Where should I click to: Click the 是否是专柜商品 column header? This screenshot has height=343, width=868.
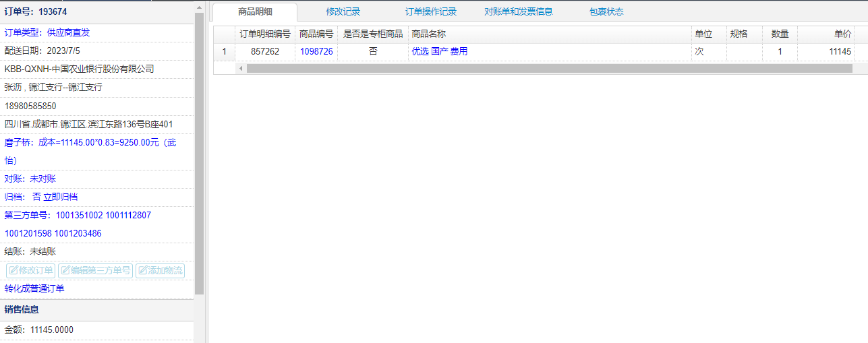(x=373, y=34)
